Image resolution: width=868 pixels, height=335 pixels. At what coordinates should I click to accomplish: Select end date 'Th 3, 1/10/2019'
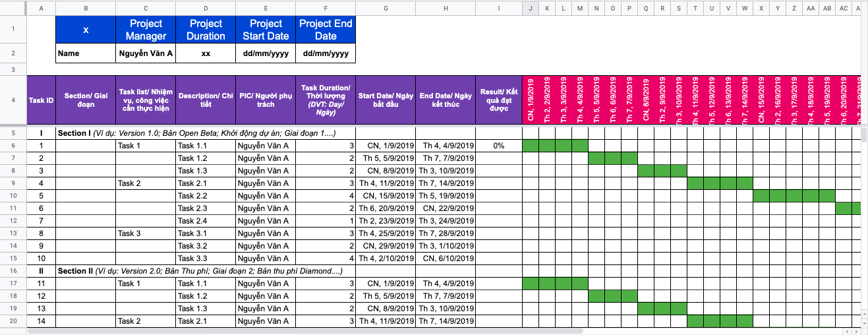pos(446,246)
